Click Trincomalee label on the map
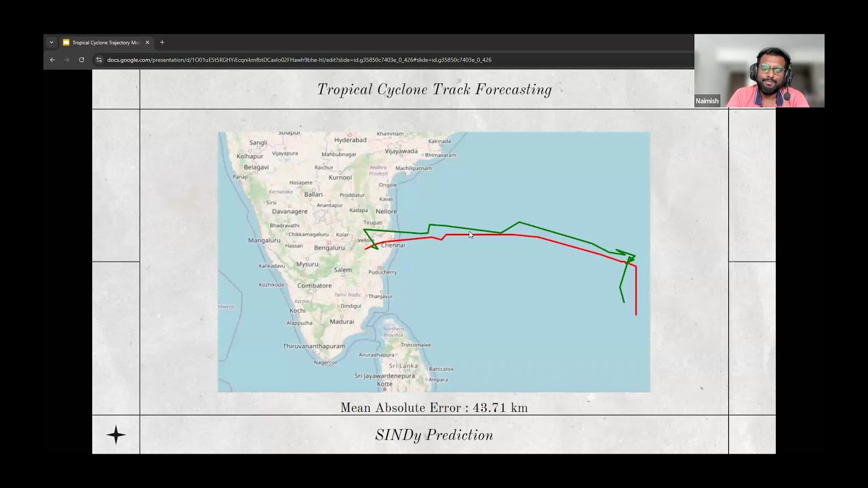 416,345
